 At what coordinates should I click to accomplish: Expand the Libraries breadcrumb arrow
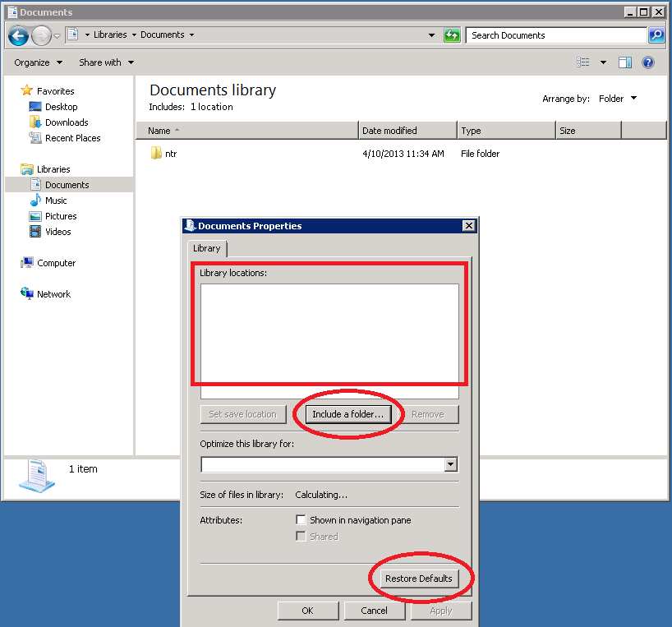(x=134, y=35)
